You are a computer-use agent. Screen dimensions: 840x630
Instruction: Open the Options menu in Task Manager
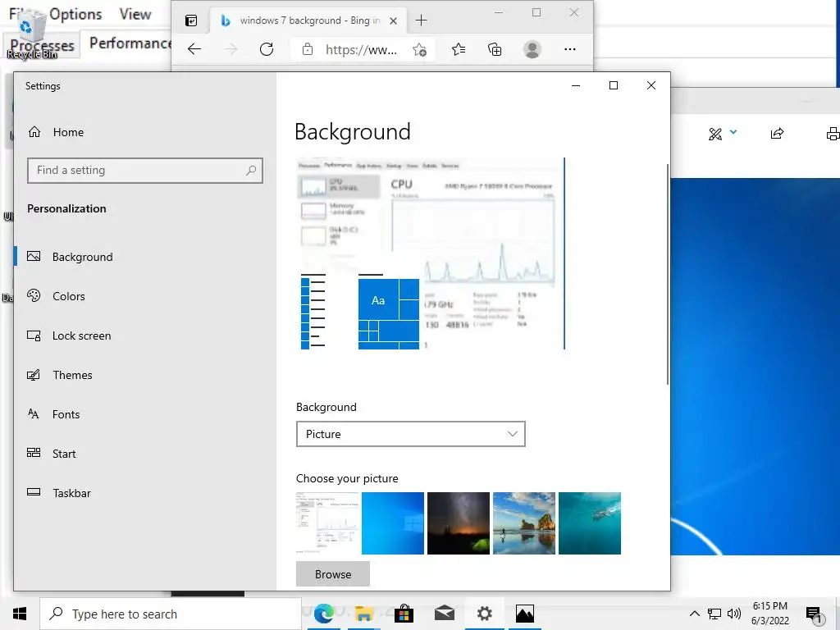pyautogui.click(x=75, y=15)
